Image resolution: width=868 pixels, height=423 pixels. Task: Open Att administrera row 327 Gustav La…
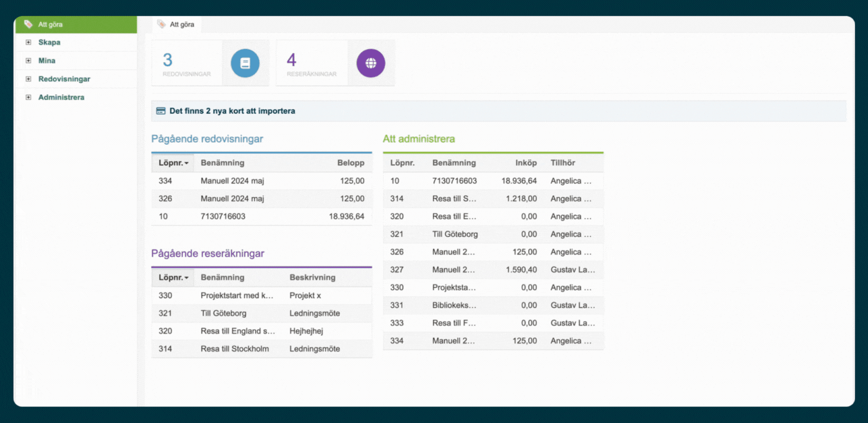[493, 270]
